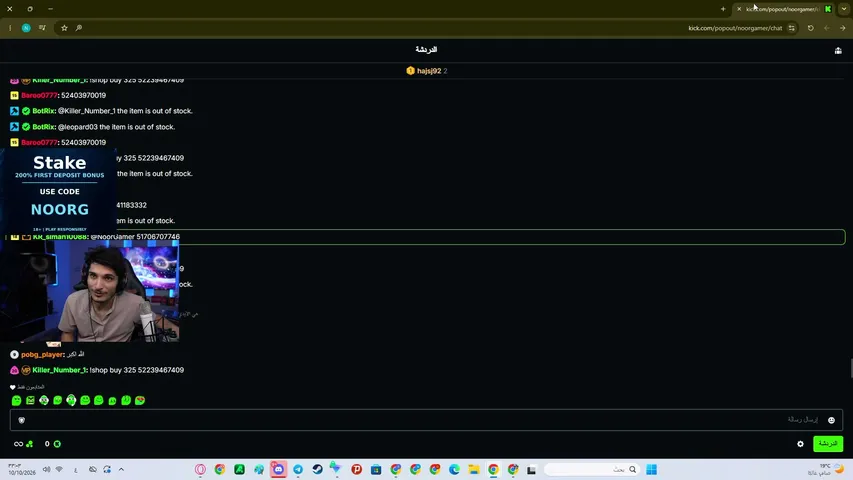The height and width of the screenshot is (480, 853).
Task: Open File Explorer from the taskbar
Action: (474, 469)
